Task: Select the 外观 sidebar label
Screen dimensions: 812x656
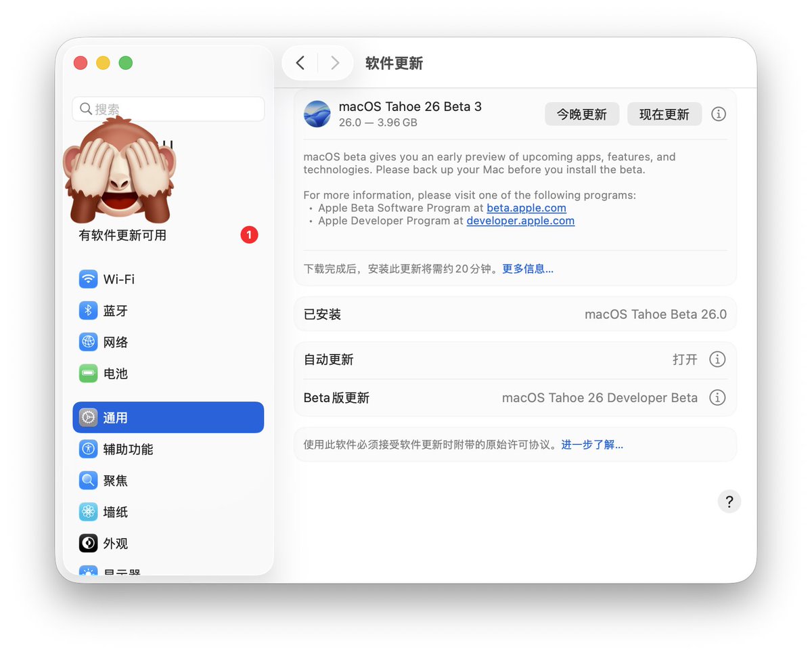Action: [116, 544]
